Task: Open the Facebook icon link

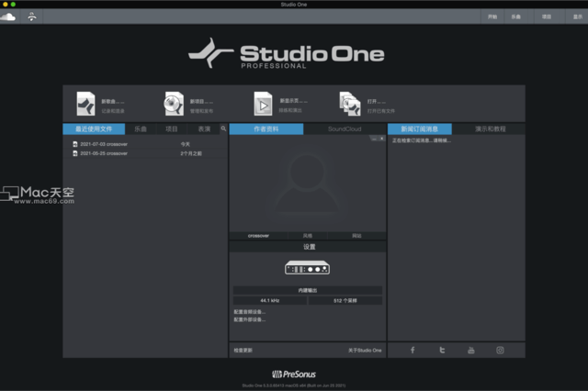Action: 413,351
